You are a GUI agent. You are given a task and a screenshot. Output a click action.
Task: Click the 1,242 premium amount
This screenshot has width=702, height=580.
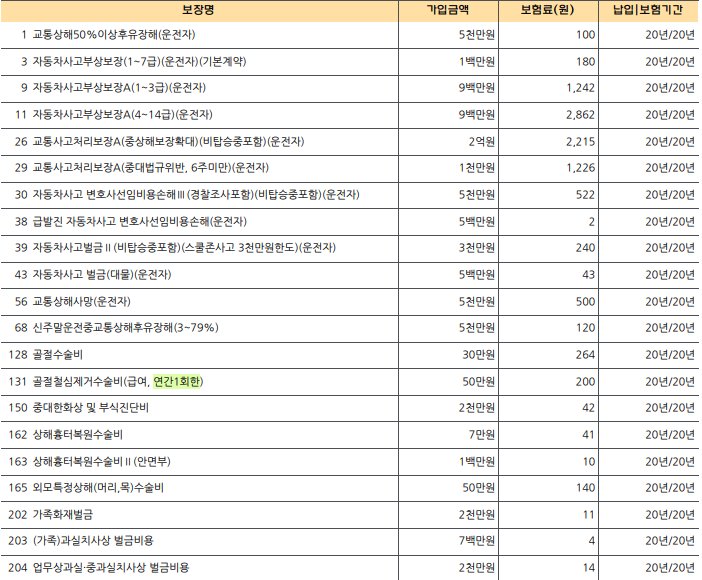click(579, 88)
